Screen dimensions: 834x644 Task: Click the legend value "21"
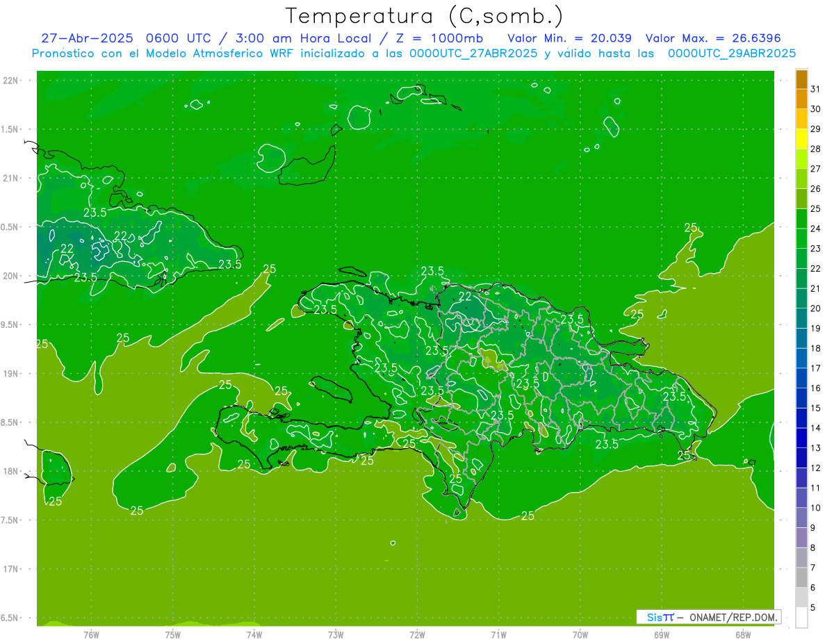click(x=815, y=288)
